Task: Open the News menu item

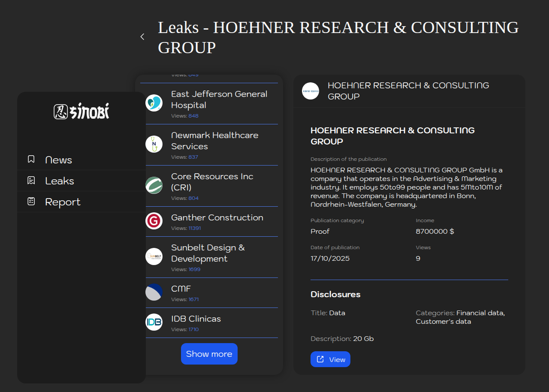Action: pos(58,160)
